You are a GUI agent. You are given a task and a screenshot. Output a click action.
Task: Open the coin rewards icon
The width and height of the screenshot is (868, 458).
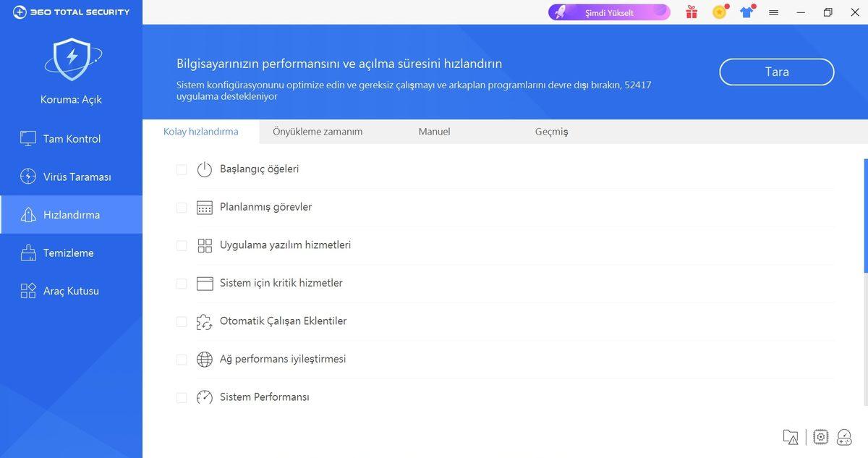719,12
